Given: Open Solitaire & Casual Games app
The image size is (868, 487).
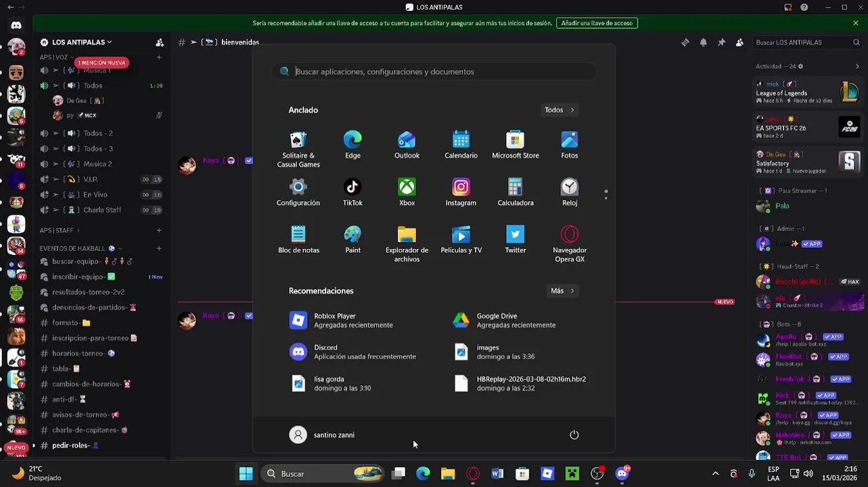Looking at the screenshot, I should point(298,149).
